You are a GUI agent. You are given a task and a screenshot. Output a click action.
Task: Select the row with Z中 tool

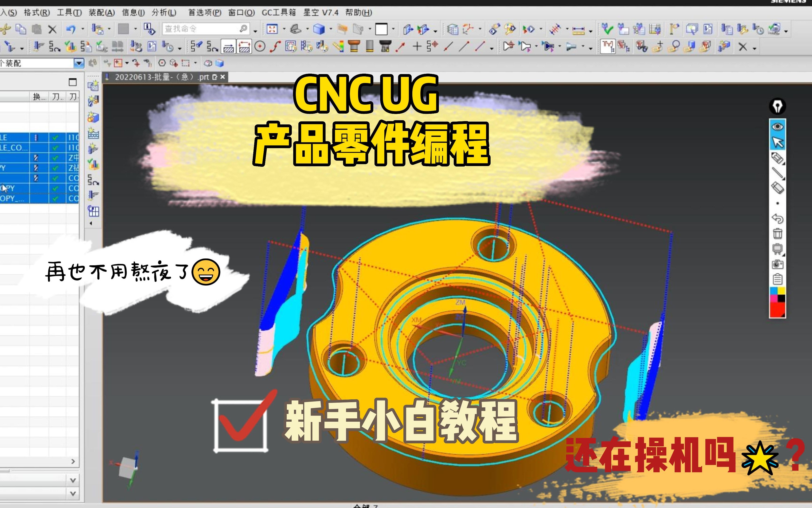[39, 158]
